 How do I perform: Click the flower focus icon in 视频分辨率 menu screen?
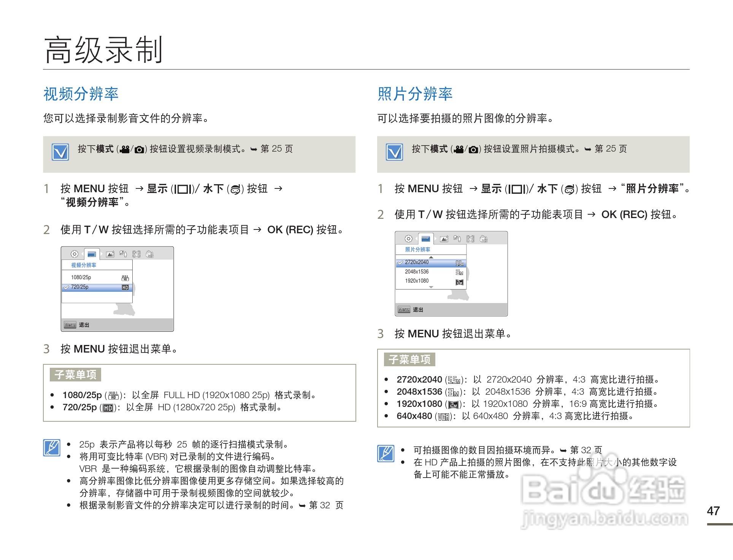click(123, 254)
